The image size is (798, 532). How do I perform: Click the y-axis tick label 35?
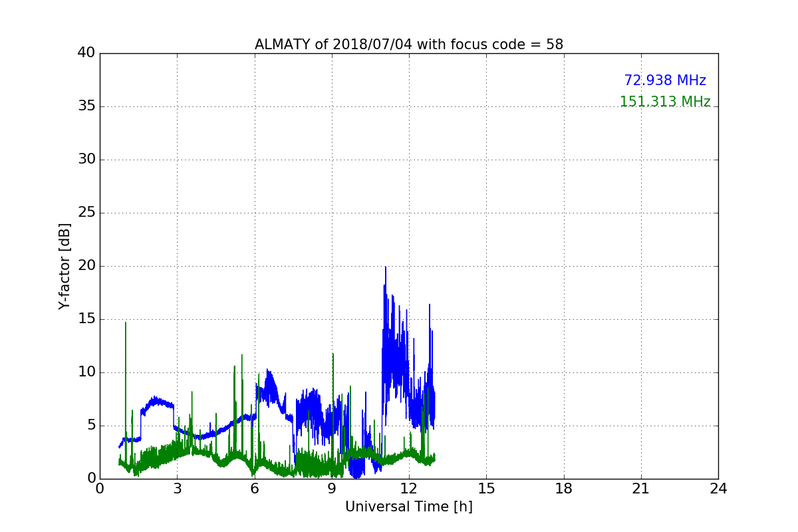[x=86, y=106]
